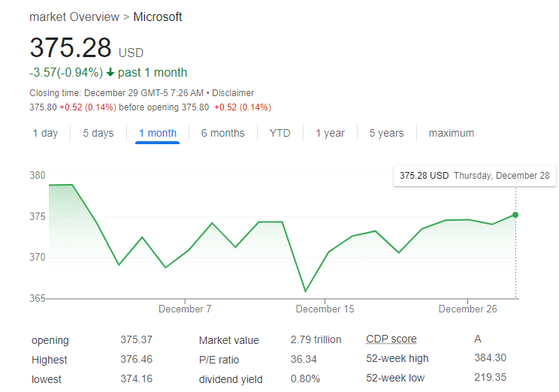Click the first before opening 375.80 price
Screen dimensions: 559x392
pyautogui.click(x=43, y=107)
